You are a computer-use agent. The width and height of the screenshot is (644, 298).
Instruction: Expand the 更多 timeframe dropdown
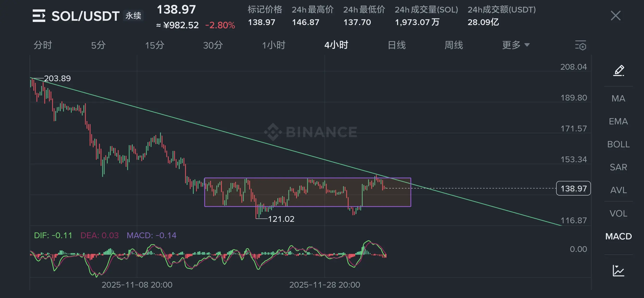click(515, 45)
